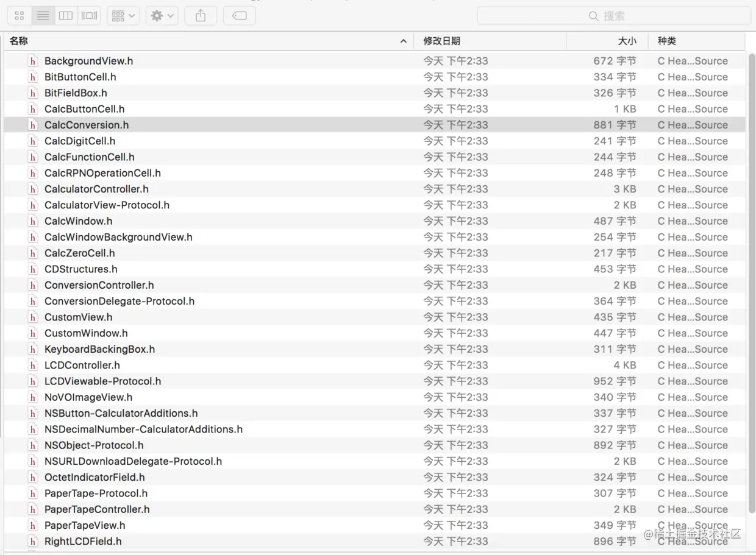Click the date cell of CalcZeroCell.h
Viewport: 756px width, 555px height.
point(455,253)
